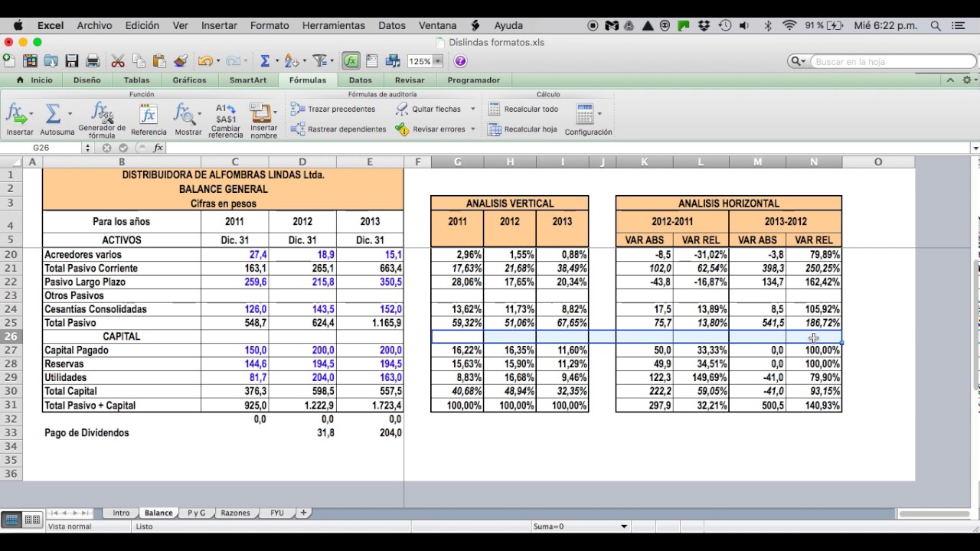The height and width of the screenshot is (551, 980).
Task: Open the Herramientas menu
Action: pyautogui.click(x=334, y=25)
